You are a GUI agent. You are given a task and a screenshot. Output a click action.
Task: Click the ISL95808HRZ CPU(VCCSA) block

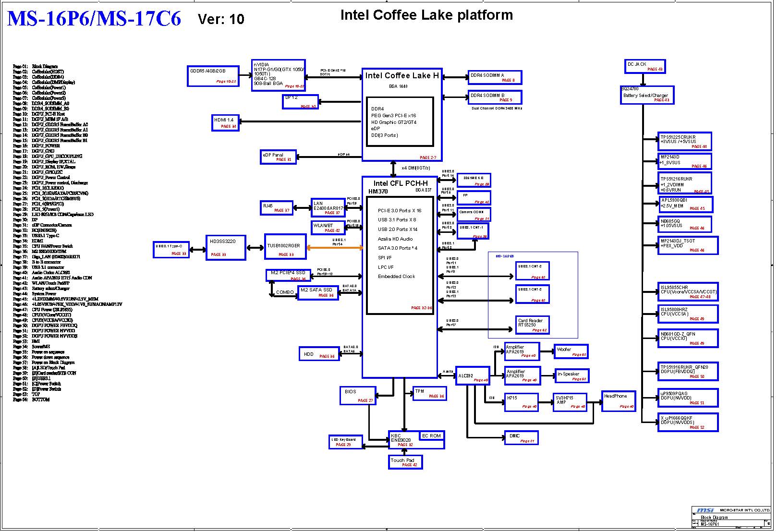pyautogui.click(x=688, y=314)
